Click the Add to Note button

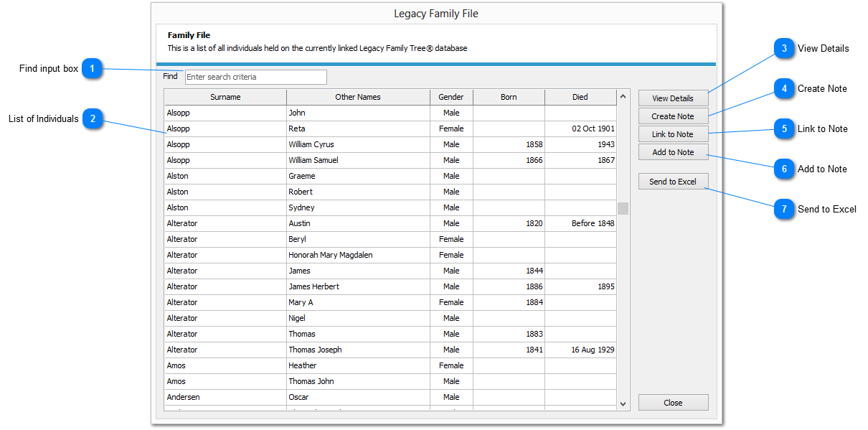673,152
